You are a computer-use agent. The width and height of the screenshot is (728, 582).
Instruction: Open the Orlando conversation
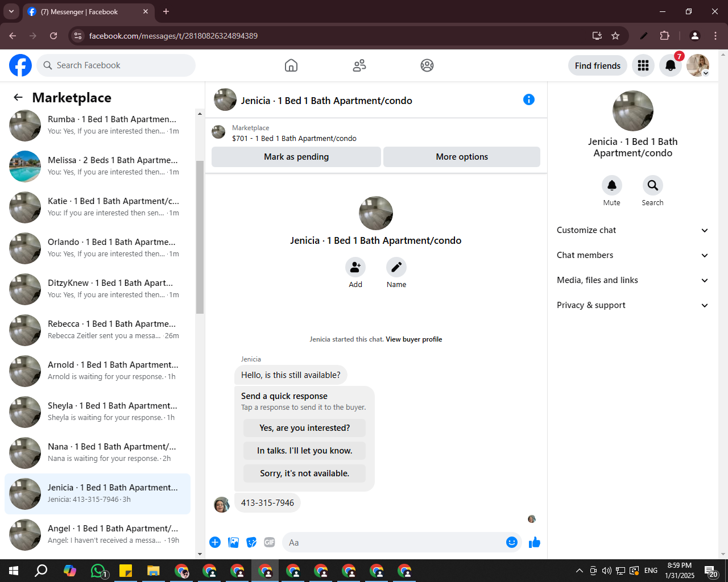(98, 248)
